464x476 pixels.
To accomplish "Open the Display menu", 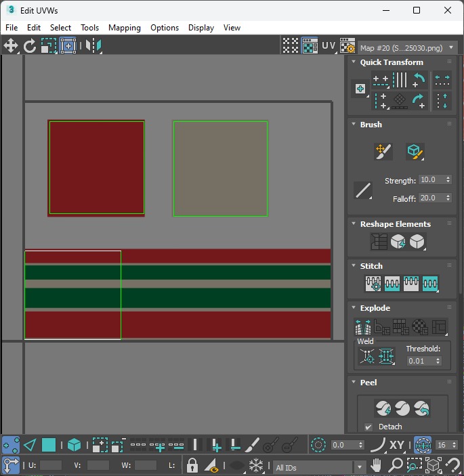I will (x=201, y=28).
